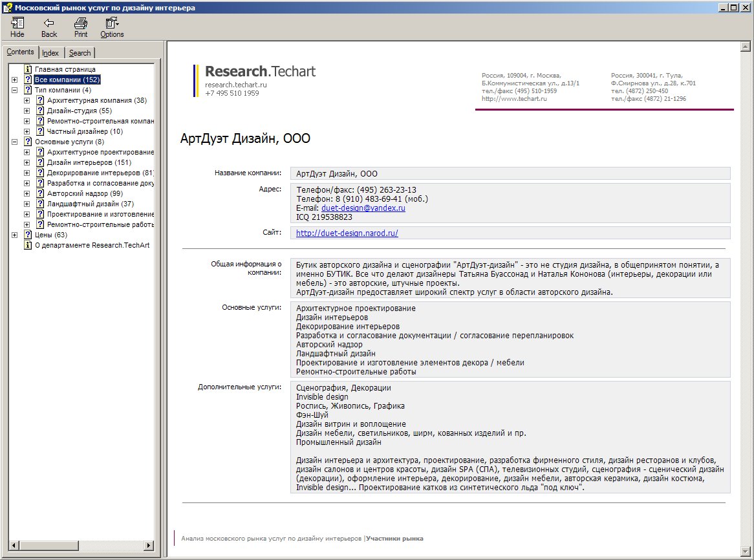The height and width of the screenshot is (560, 754).
Task: Expand the Ландшафтный дизайн (37) node
Action: tap(27, 204)
